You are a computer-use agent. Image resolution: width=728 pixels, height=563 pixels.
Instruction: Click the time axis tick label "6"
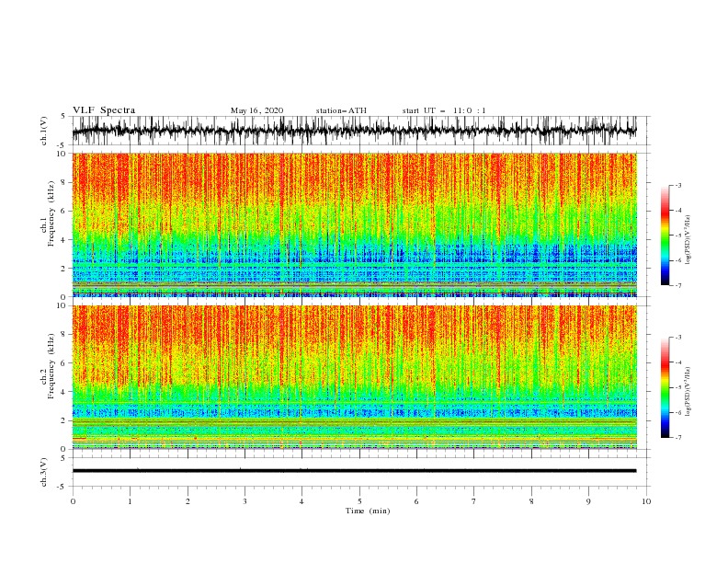[416, 501]
